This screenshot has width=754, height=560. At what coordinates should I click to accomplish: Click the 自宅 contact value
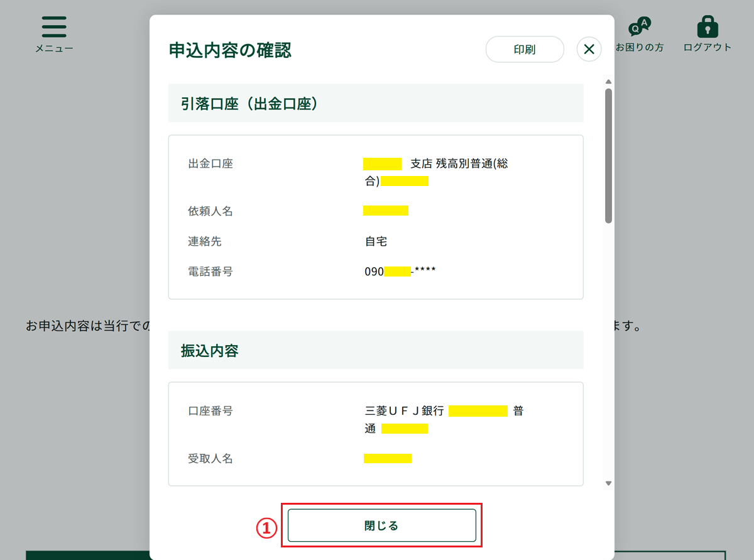(376, 241)
